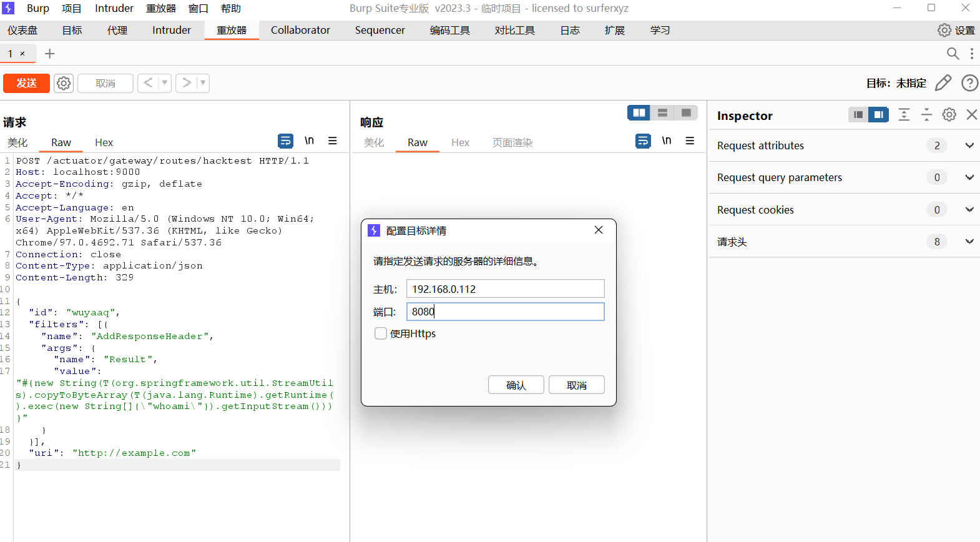
Task: Select response Hex view tab
Action: 460,142
